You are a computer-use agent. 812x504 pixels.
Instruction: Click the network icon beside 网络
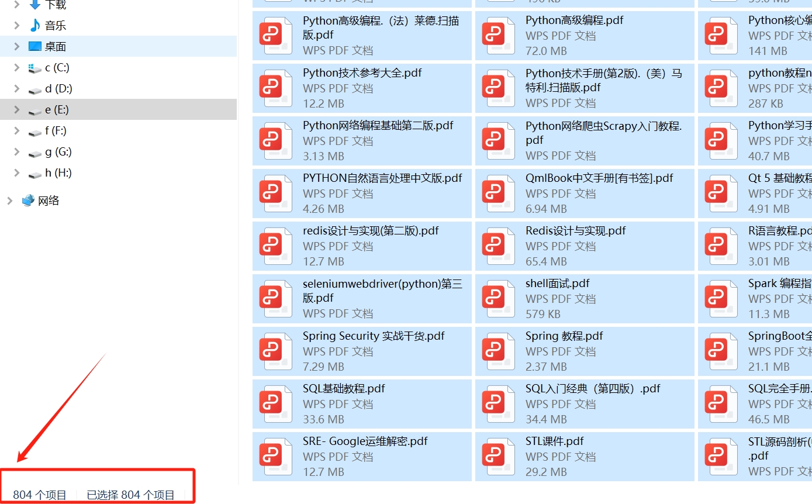[x=28, y=201]
